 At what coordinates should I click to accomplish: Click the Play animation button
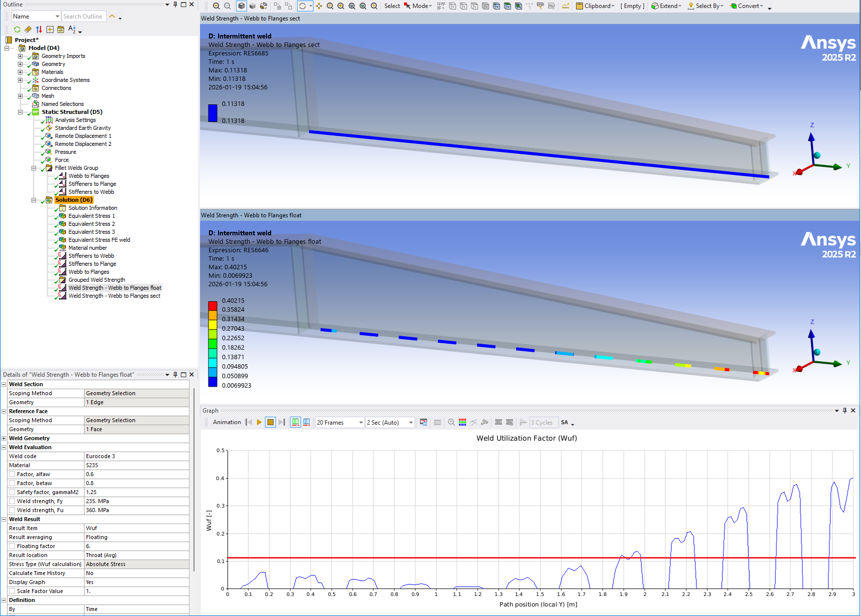click(x=259, y=422)
